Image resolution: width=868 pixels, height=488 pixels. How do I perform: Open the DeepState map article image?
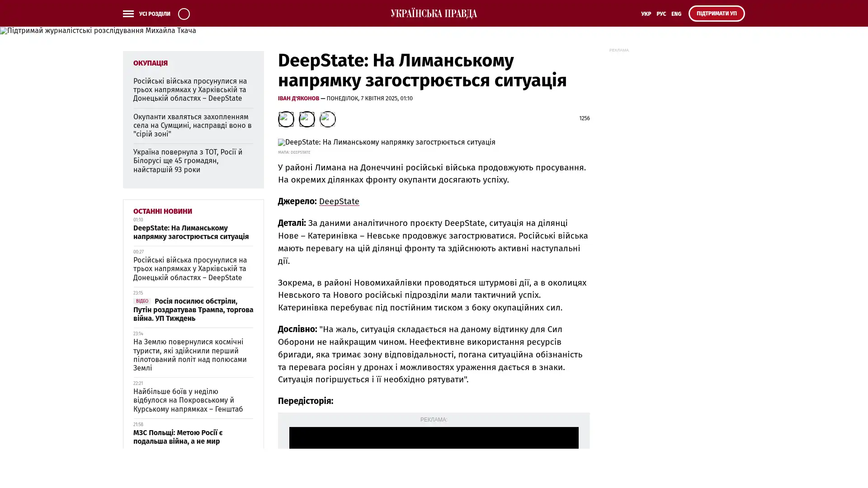tap(387, 142)
